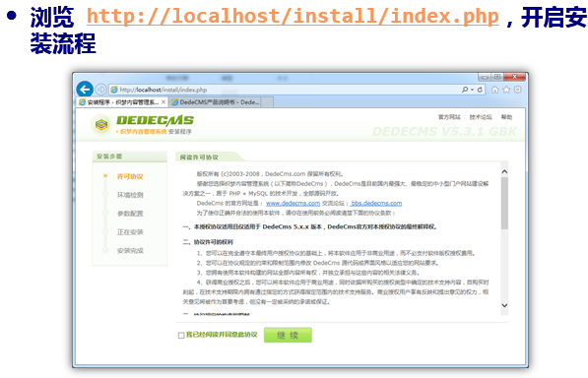Maximize the browser window
Viewport: 588px width, 378px height.
497,77
